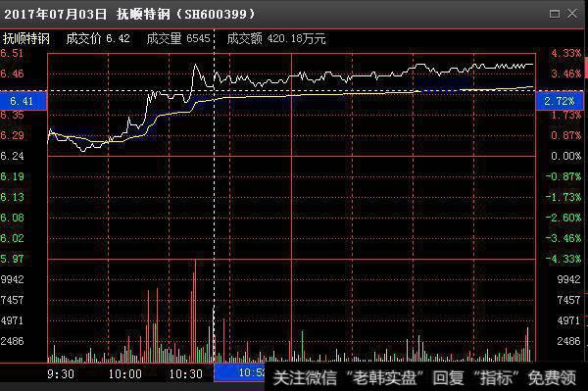Click the 4.33% top percent label
Image resolution: width=588 pixels, height=391 pixels.
(565, 53)
